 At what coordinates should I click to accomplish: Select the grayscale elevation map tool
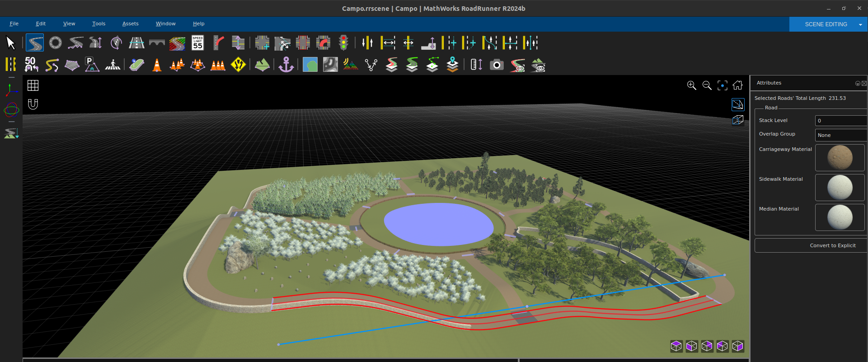(330, 65)
